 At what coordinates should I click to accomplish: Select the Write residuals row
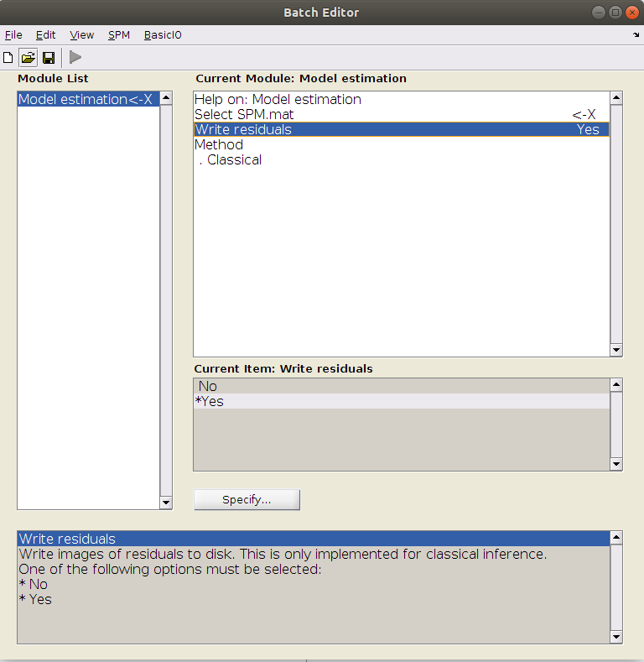[x=402, y=129]
